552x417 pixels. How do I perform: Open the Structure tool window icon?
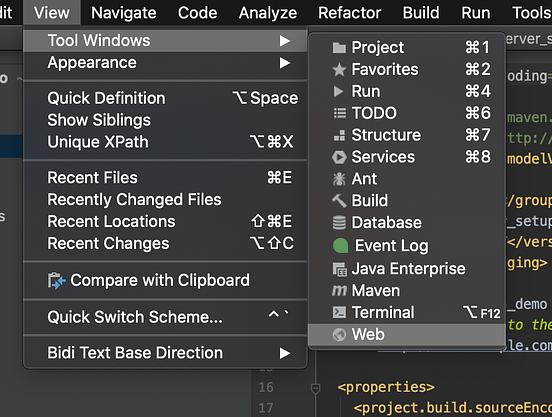[x=339, y=135]
